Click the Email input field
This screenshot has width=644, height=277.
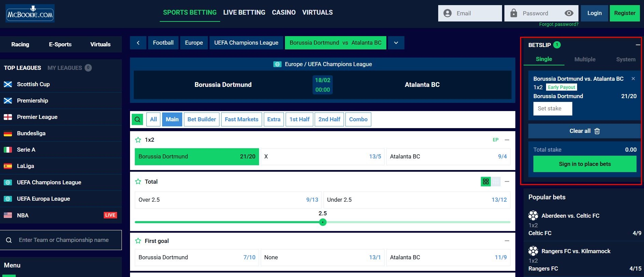[x=470, y=13]
